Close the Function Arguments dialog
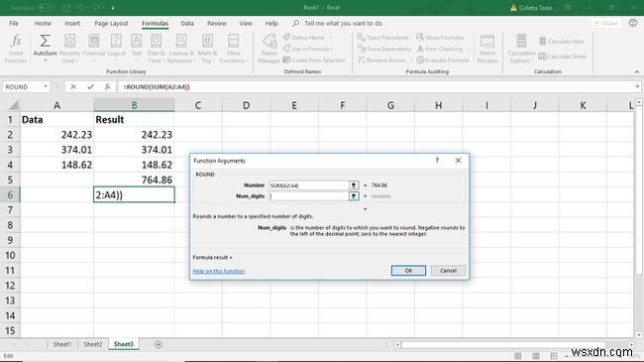Screen dimensions: 644x362 pyautogui.click(x=458, y=161)
